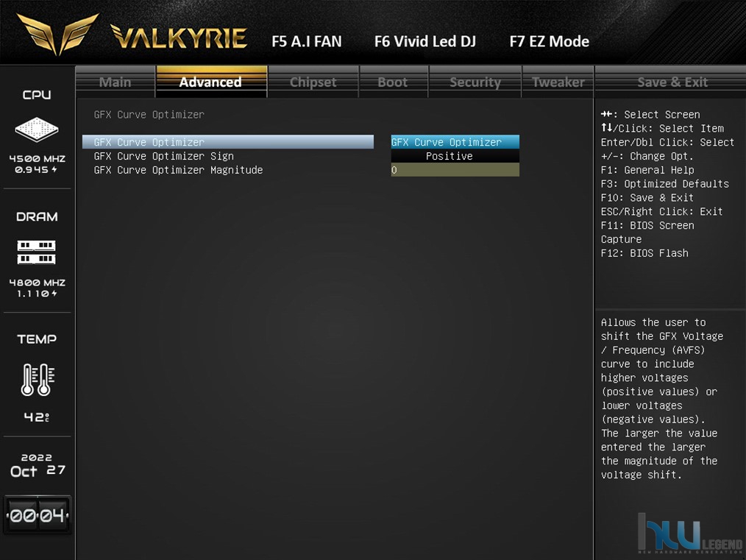
Task: Click the DRAM 1.110 voltage reading
Action: pos(37,294)
